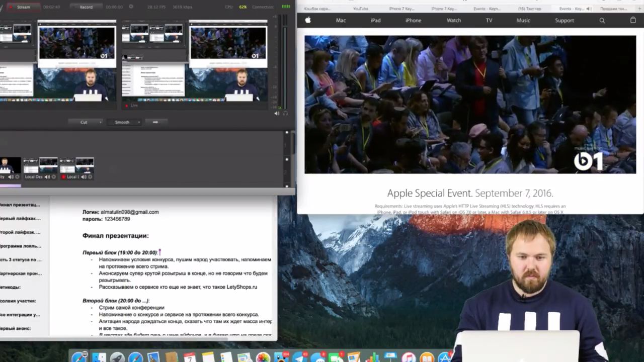Image resolution: width=644 pixels, height=362 pixels.
Task: Click the search magnifier on Apple site
Action: click(602, 21)
